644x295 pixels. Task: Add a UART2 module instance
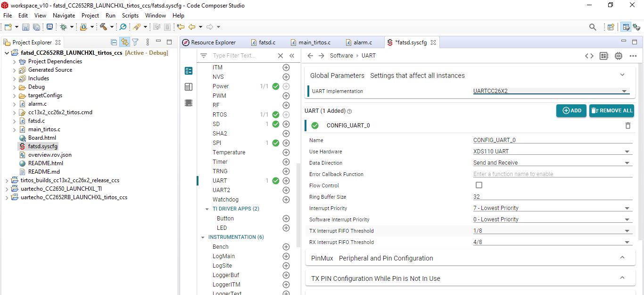coord(286,190)
